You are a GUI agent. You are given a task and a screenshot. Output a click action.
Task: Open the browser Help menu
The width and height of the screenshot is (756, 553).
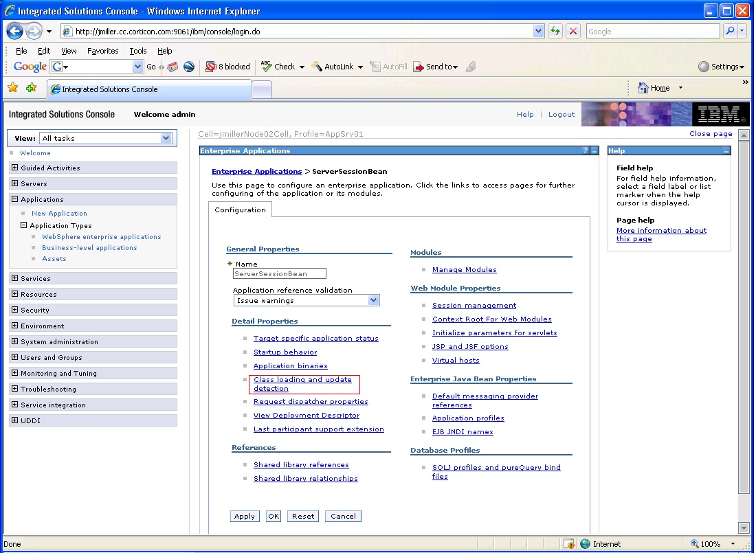pyautogui.click(x=164, y=51)
